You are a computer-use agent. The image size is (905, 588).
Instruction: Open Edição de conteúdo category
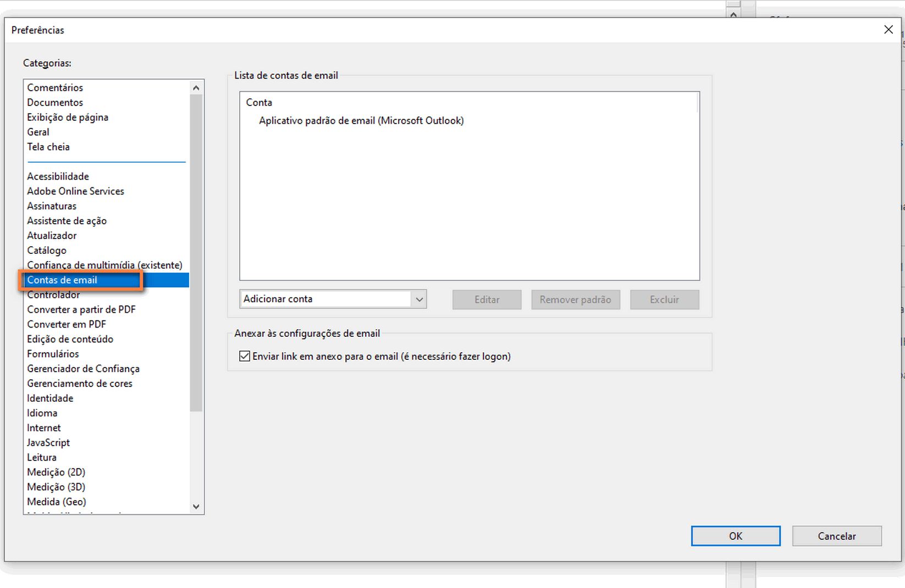70,340
